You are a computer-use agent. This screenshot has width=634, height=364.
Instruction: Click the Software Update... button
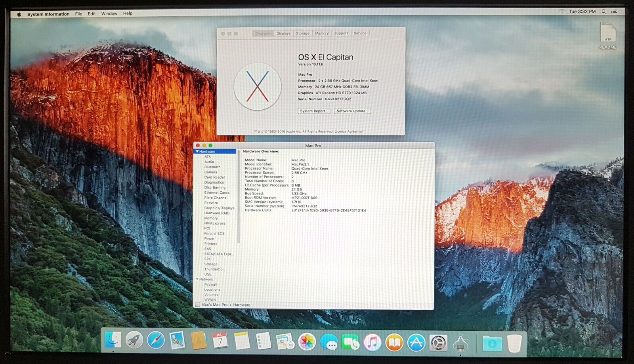click(352, 111)
